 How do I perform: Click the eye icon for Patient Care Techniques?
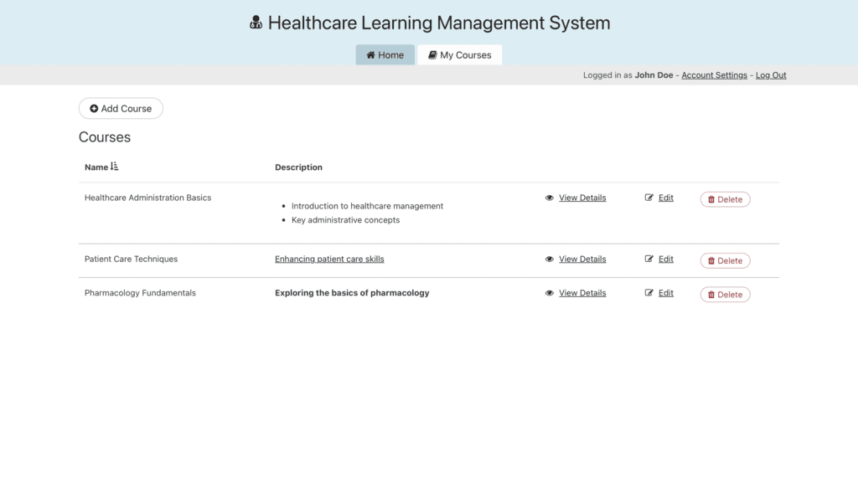click(550, 260)
